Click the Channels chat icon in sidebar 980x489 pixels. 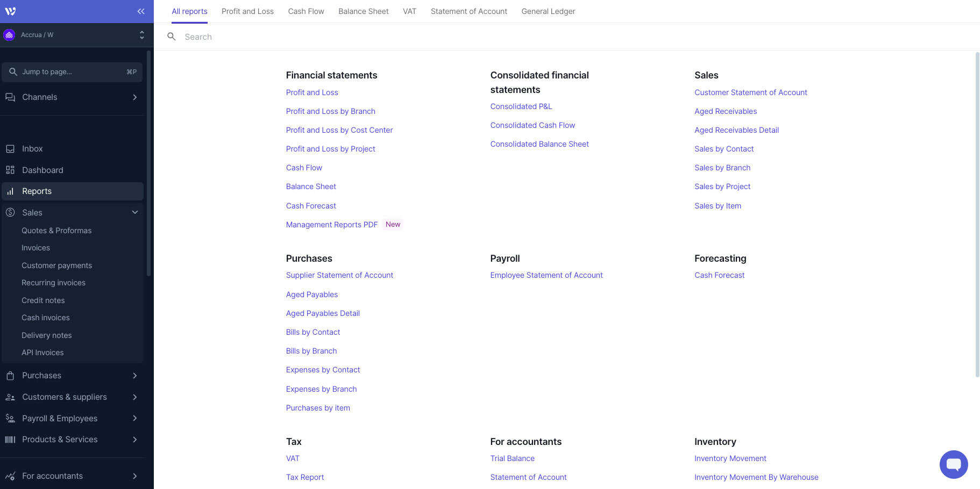click(x=10, y=97)
